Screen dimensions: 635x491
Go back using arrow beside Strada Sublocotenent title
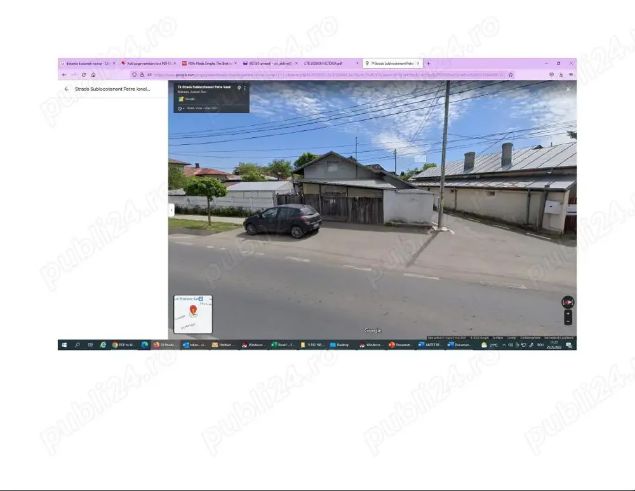tap(66, 89)
